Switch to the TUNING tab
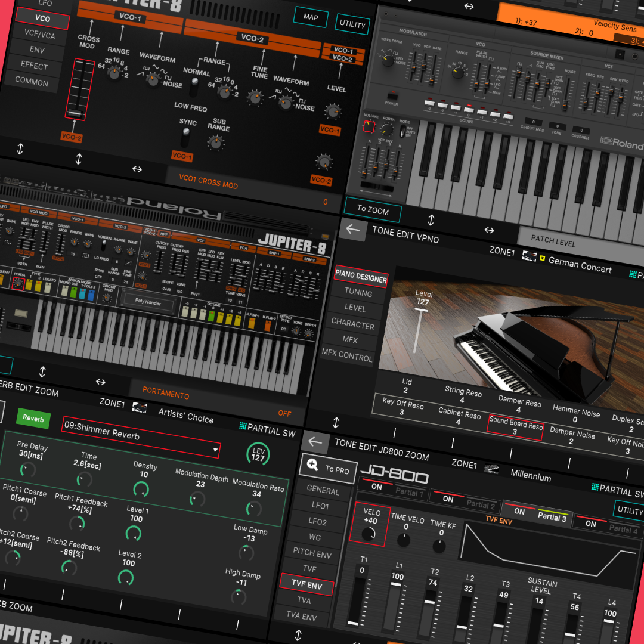The width and height of the screenshot is (644, 644). 358,292
